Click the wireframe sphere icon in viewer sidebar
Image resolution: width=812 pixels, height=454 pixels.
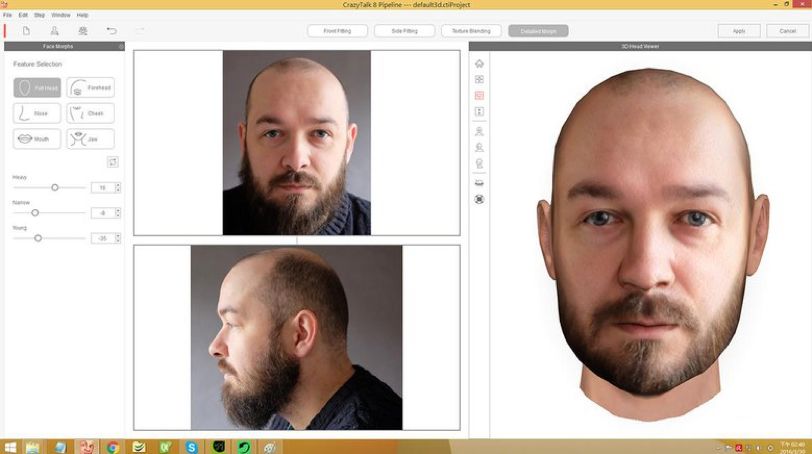(x=479, y=199)
